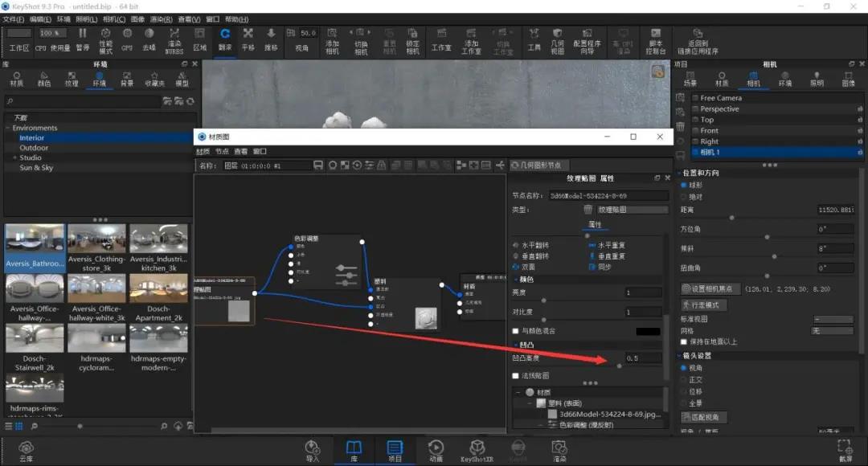Screen dimensions: 868x466
Task: Open the 标准视图 dropdown
Action: click(x=833, y=319)
